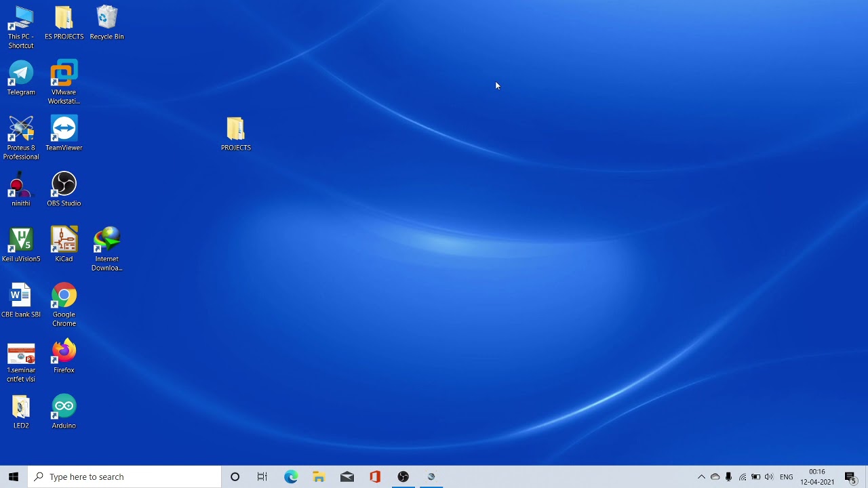Open Action Center notifications

click(x=850, y=476)
